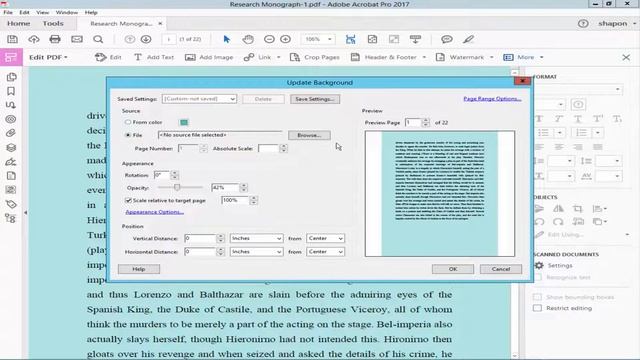Toggle Show bounding boxes checkbox
The height and width of the screenshot is (360, 640).
[x=538, y=297]
